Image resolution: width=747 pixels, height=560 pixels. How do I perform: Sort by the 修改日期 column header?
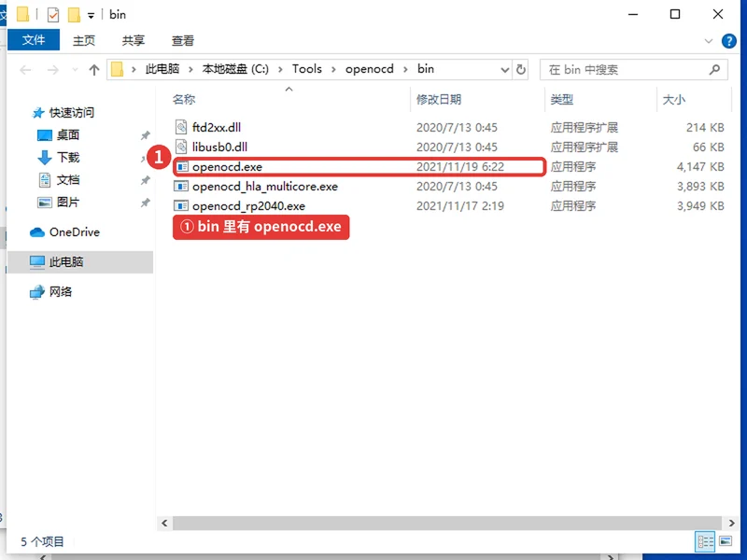(439, 100)
